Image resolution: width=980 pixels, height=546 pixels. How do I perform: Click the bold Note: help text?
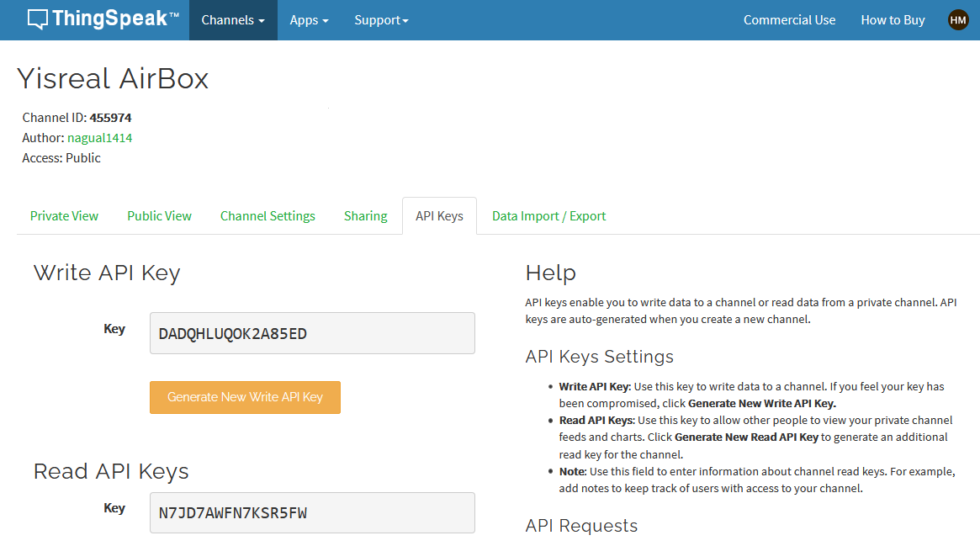click(x=573, y=472)
